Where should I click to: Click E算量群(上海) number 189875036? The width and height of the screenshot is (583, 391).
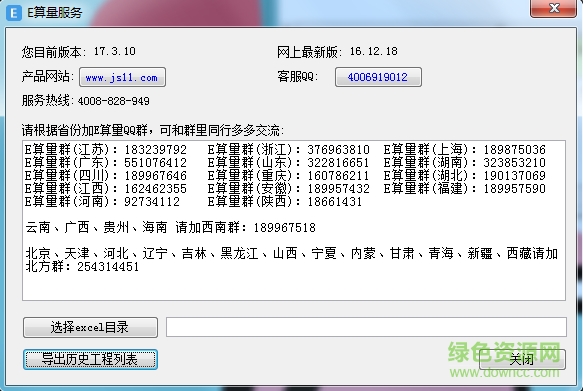[x=515, y=150]
